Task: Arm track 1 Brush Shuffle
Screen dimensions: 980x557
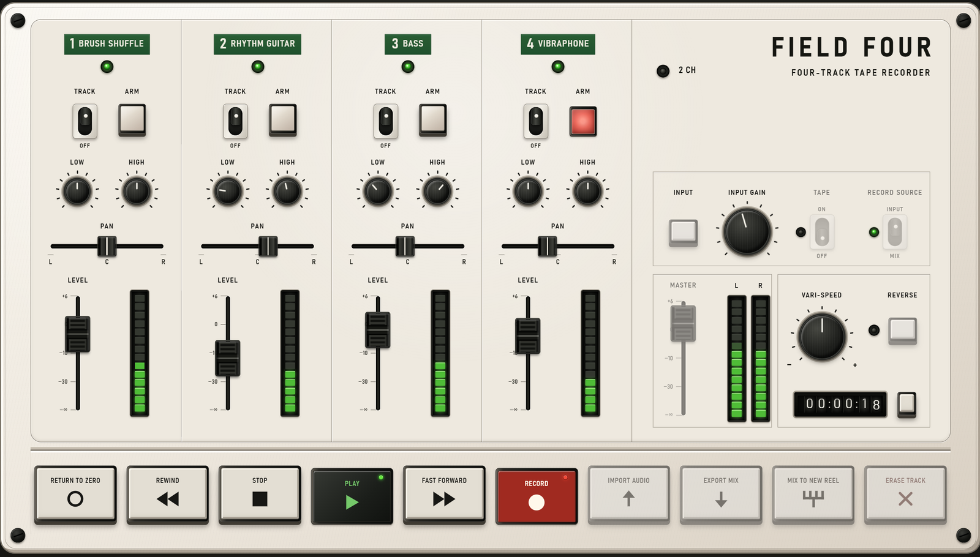Action: tap(132, 119)
